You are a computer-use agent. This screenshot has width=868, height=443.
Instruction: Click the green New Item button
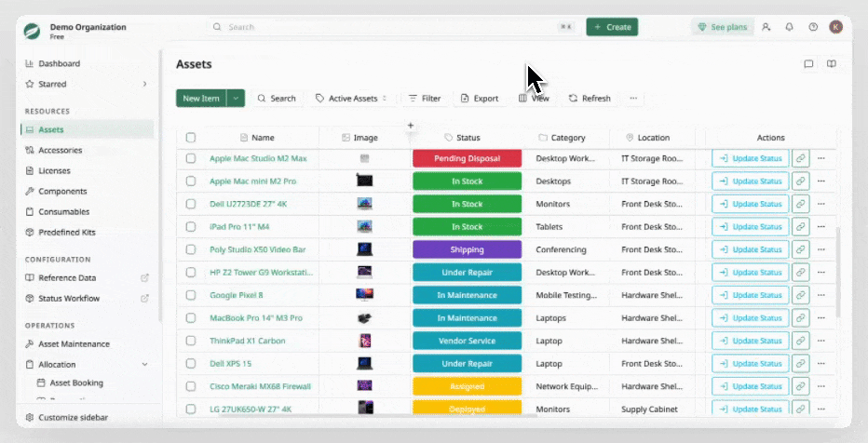pyautogui.click(x=201, y=99)
